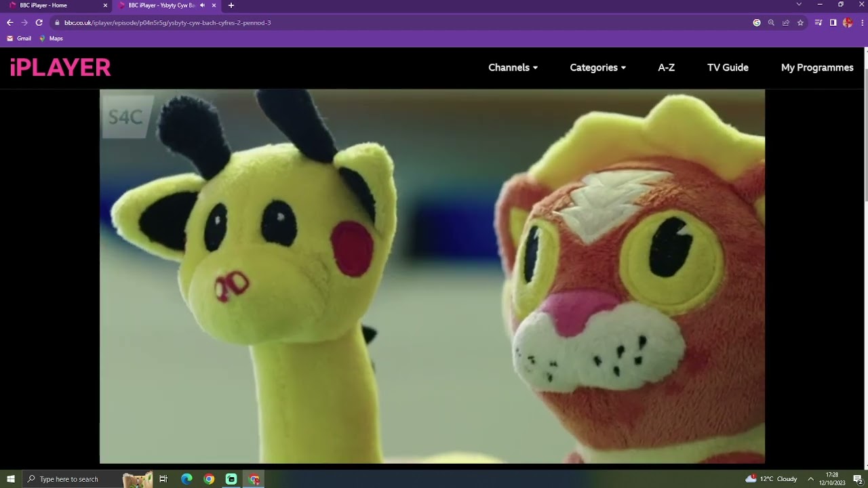Viewport: 868px width, 488px height.
Task: Open the tab search chevron
Action: [799, 5]
